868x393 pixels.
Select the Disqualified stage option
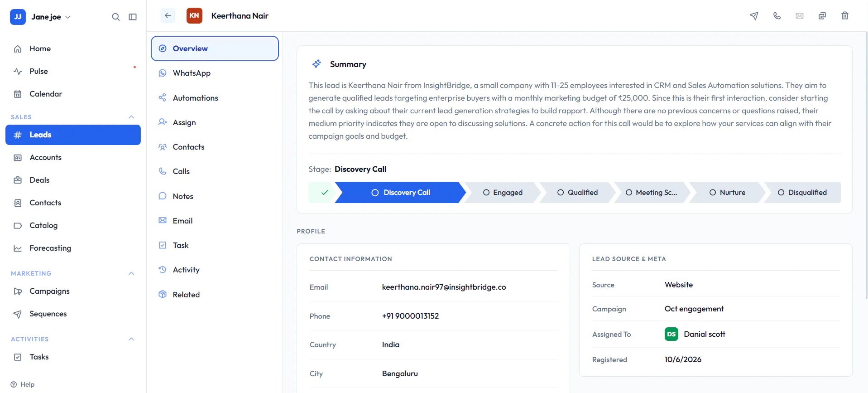(802, 192)
